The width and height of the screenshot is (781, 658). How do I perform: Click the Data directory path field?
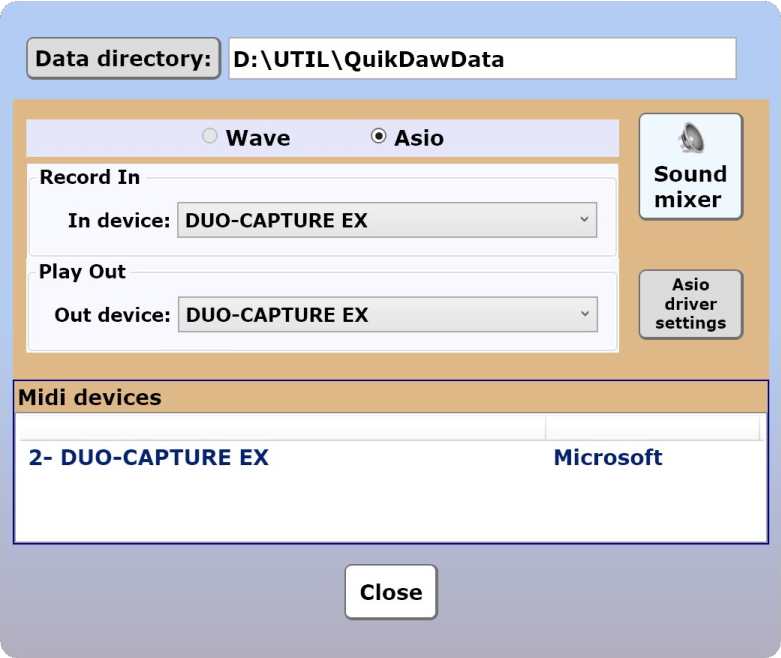(x=482, y=59)
